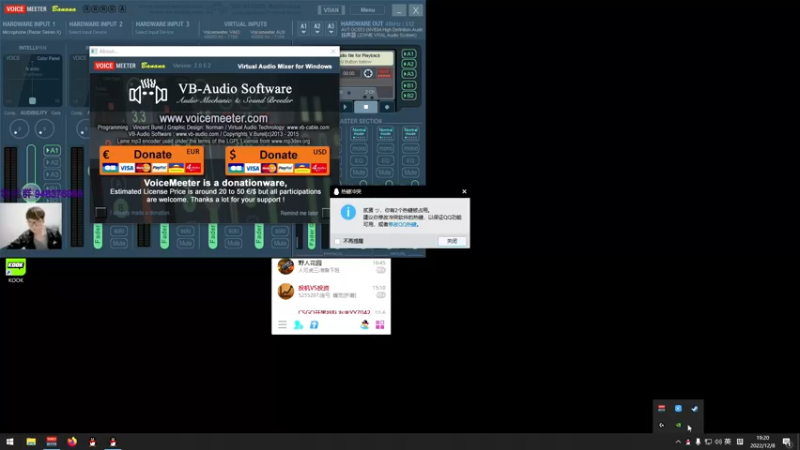Toggle A3 bus routing on Hardware Input 1
Image resolution: width=800 pixels, height=450 pixels.
52,174
